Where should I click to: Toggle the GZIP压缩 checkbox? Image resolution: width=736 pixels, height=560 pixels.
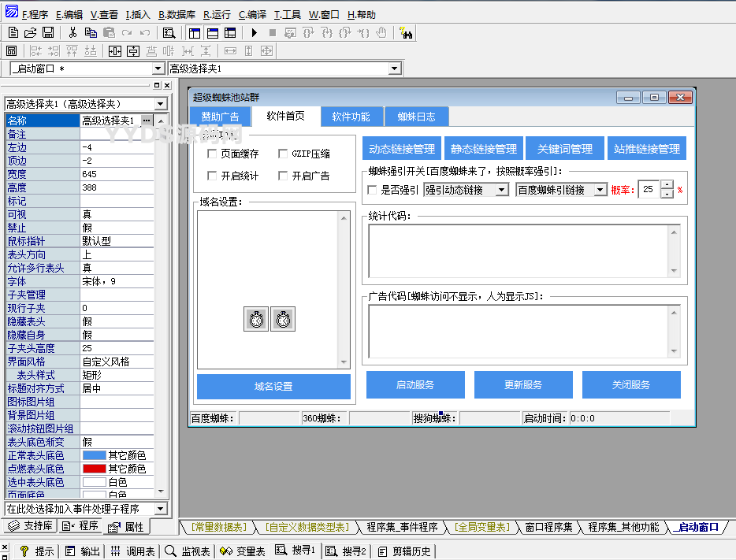point(283,154)
